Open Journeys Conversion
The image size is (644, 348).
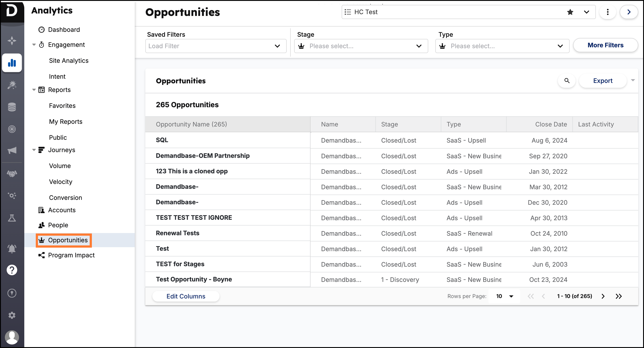tap(66, 197)
